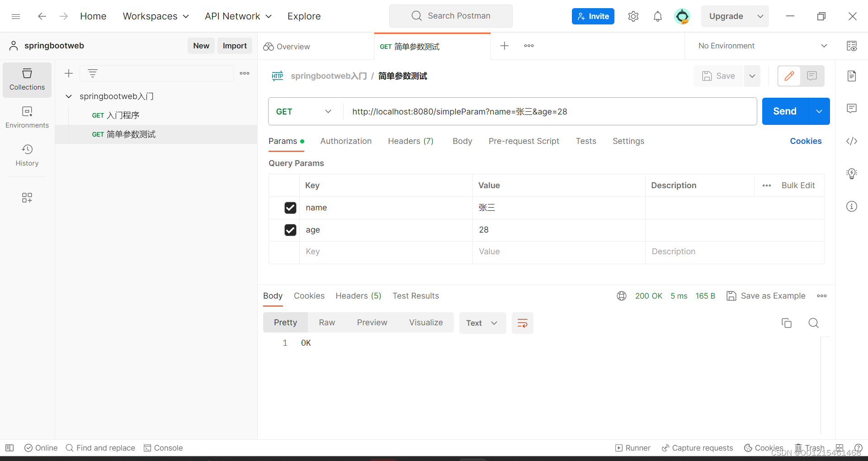The width and height of the screenshot is (868, 461).
Task: Open the No Environment selector
Action: click(x=763, y=46)
